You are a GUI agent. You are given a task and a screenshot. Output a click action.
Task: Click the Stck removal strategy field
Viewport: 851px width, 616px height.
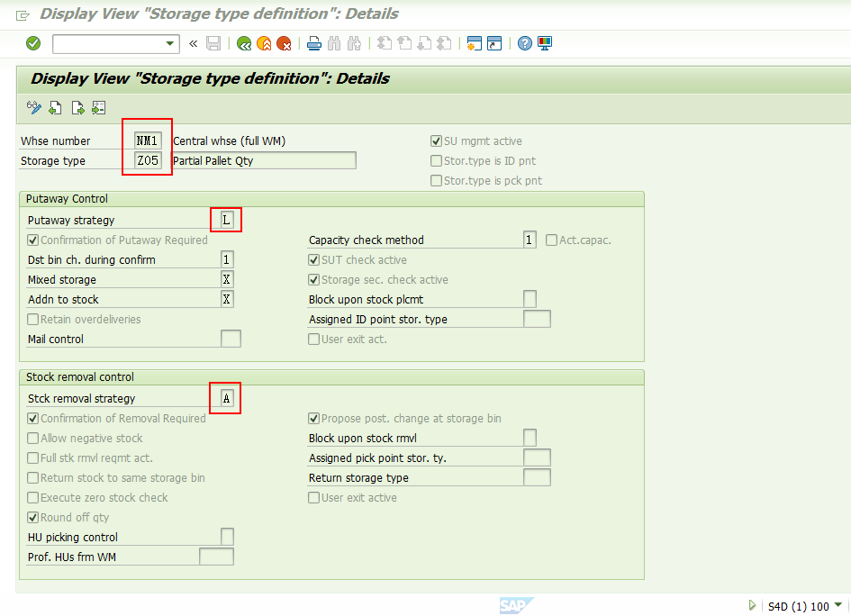click(227, 398)
